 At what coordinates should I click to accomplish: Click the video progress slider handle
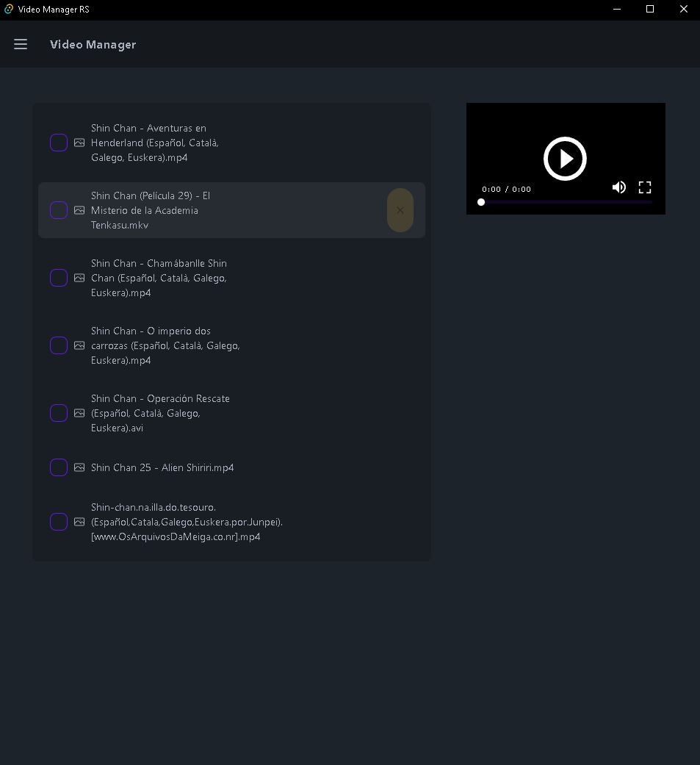[481, 202]
